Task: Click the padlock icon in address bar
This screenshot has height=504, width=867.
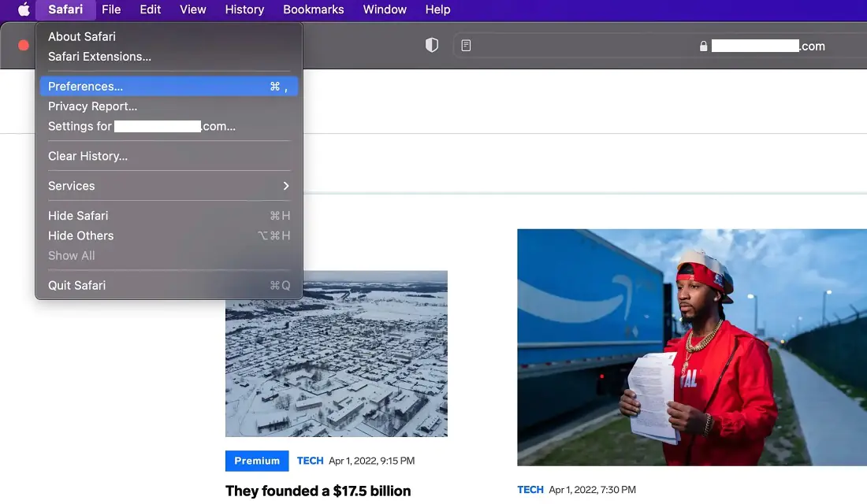Action: [x=703, y=46]
